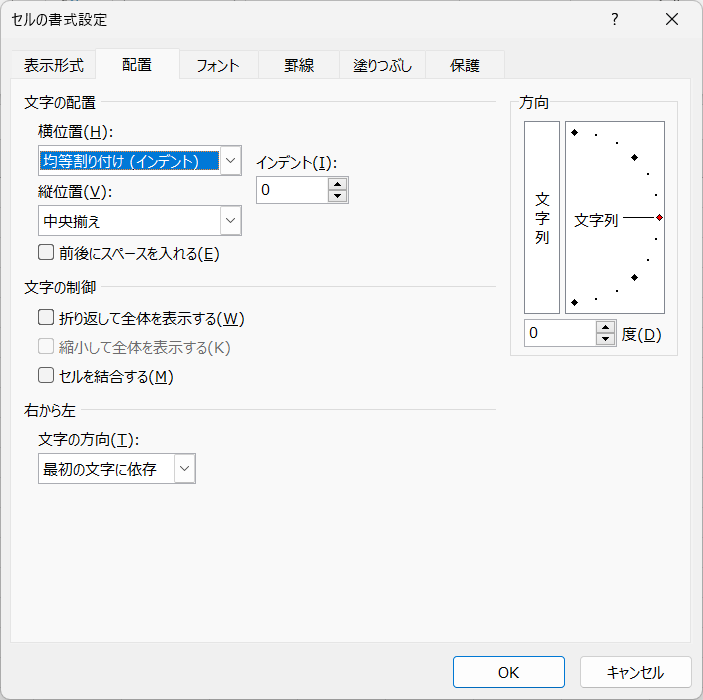Toggle 折り返して全体を表示する checkbox
The width and height of the screenshot is (703, 700).
(46, 317)
